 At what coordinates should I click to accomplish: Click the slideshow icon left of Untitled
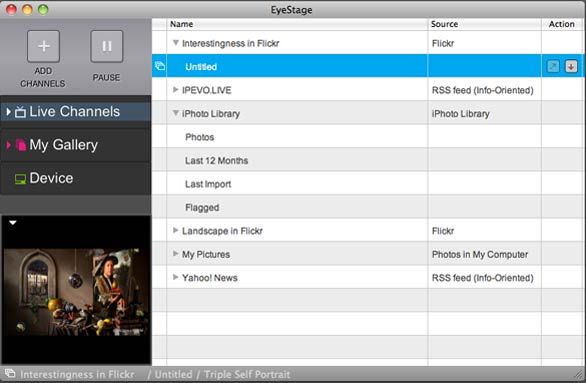click(160, 66)
